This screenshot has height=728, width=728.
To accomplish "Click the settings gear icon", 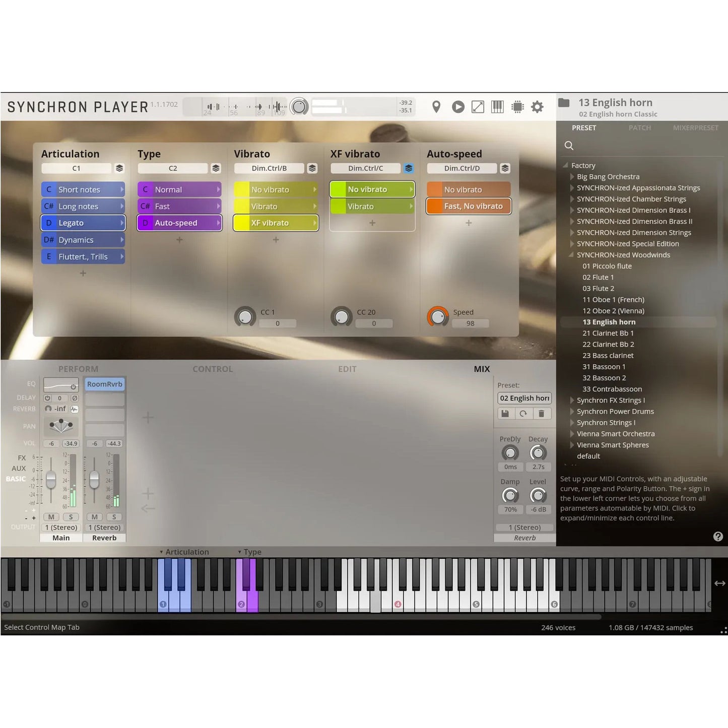I will 537,107.
